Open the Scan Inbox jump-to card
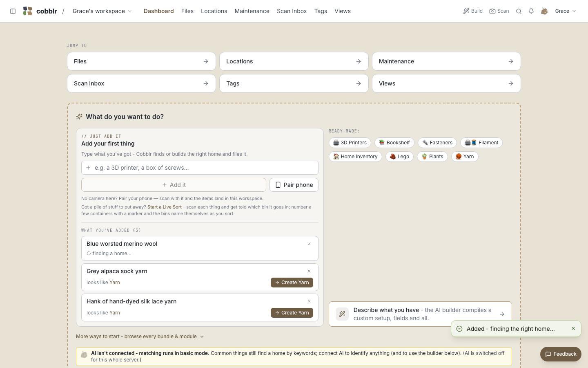This screenshot has width=588, height=368. pos(141,83)
